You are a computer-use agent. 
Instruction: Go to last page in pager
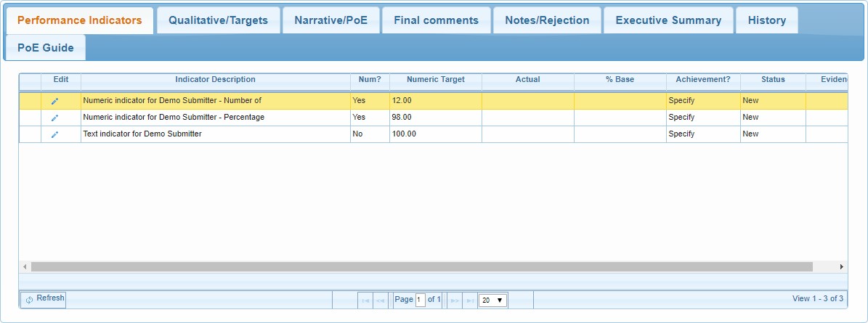(469, 300)
